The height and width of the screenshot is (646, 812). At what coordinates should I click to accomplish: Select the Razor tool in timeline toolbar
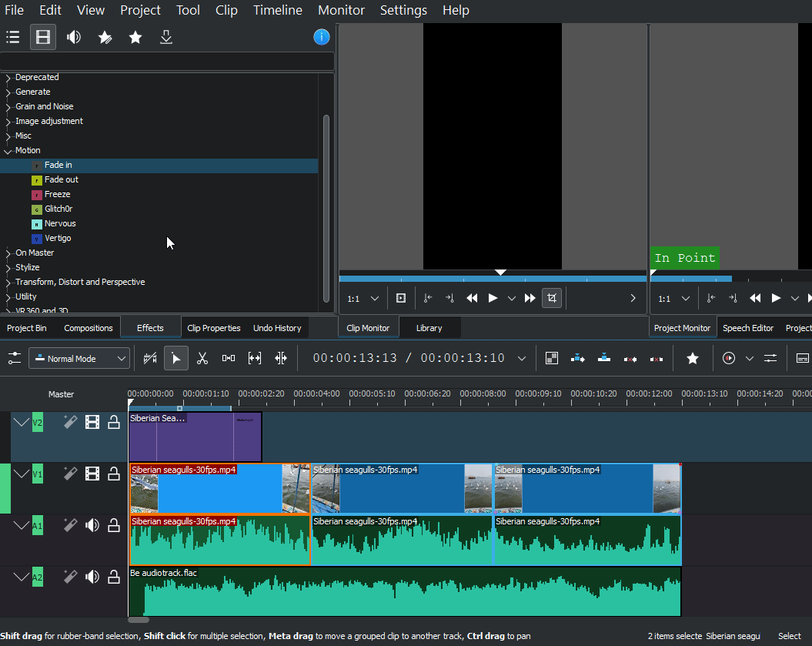(x=202, y=358)
